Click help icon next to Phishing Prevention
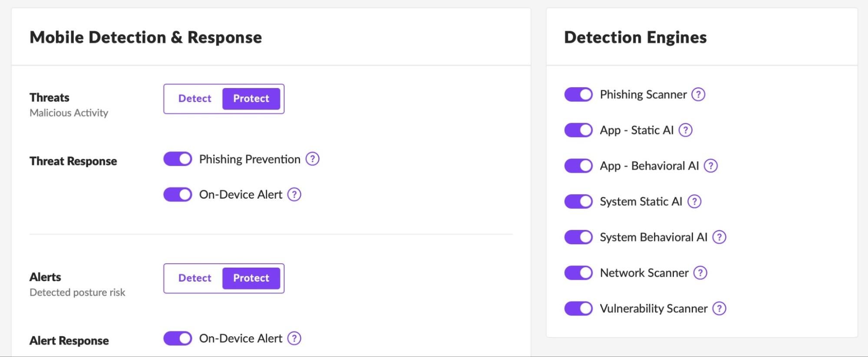The image size is (868, 357). [312, 159]
